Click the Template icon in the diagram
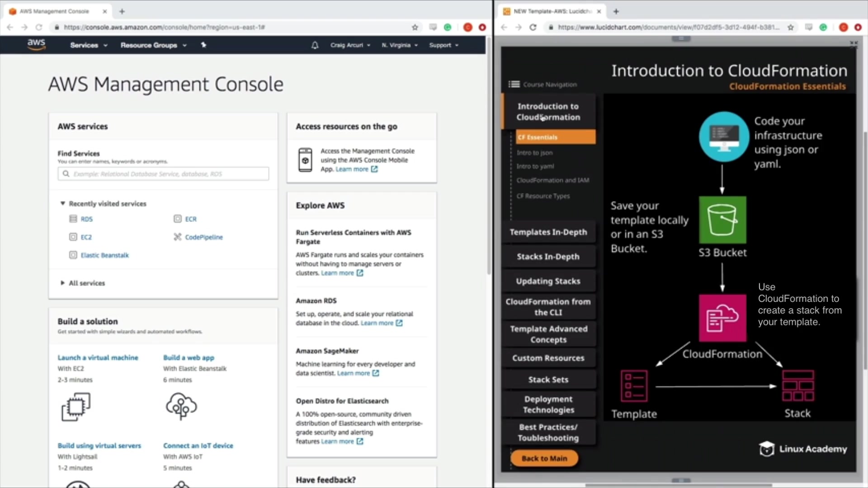 tap(634, 386)
